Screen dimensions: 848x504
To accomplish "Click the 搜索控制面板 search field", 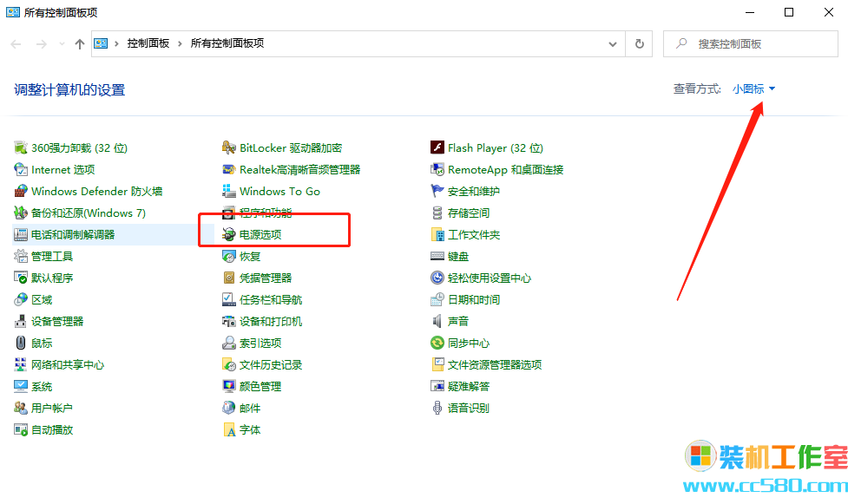I will tap(751, 43).
